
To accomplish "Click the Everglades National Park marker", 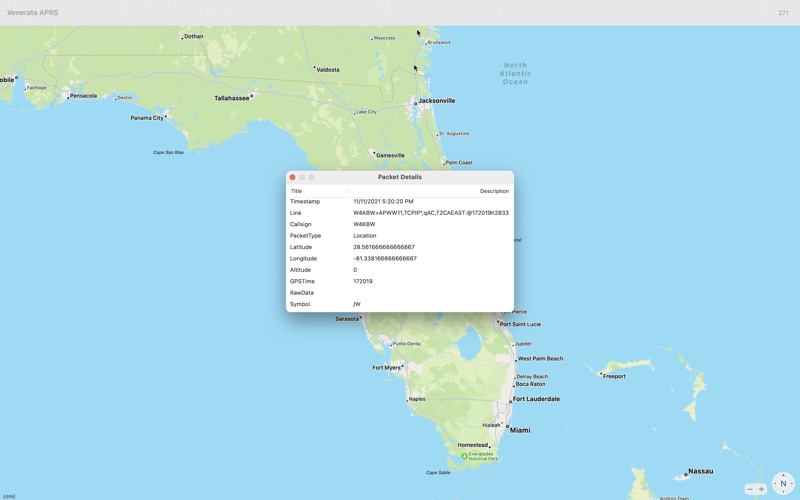I will (464, 456).
